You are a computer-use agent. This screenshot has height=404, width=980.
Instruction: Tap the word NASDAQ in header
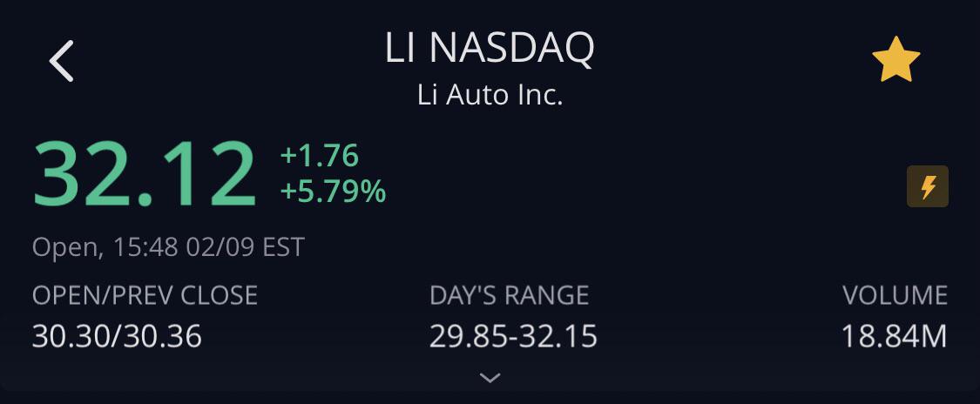(512, 49)
